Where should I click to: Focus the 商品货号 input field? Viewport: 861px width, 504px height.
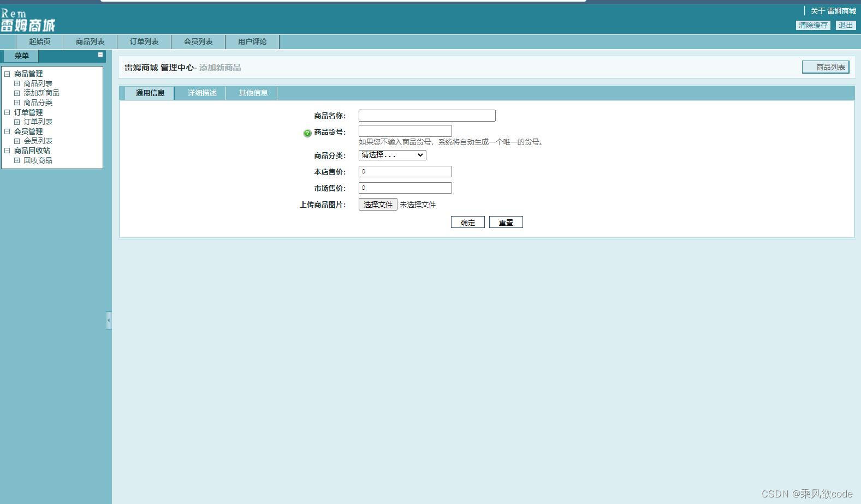point(405,131)
